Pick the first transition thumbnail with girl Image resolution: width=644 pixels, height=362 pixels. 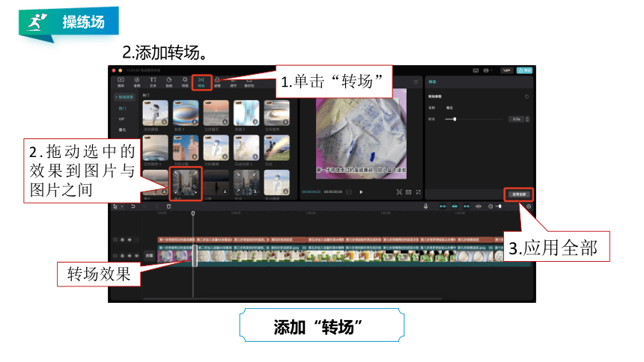pos(155,113)
